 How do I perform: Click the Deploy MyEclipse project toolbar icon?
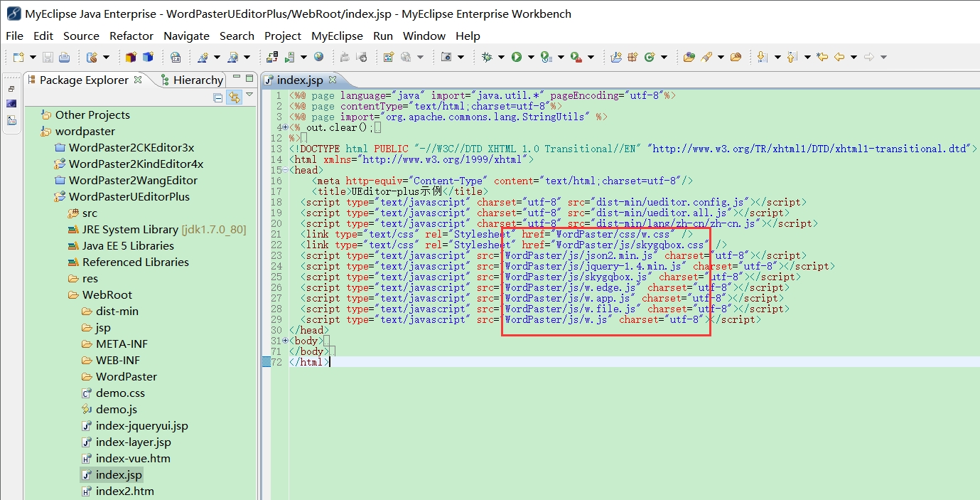pyautogui.click(x=272, y=57)
